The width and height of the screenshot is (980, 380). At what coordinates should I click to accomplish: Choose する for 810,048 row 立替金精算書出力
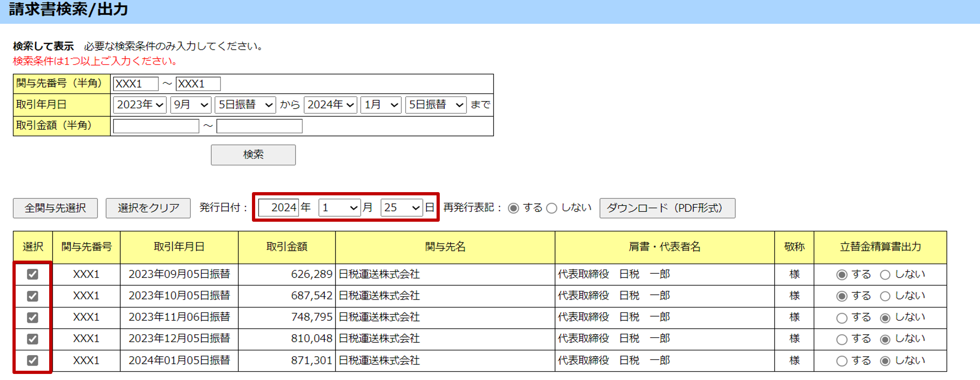pos(841,339)
